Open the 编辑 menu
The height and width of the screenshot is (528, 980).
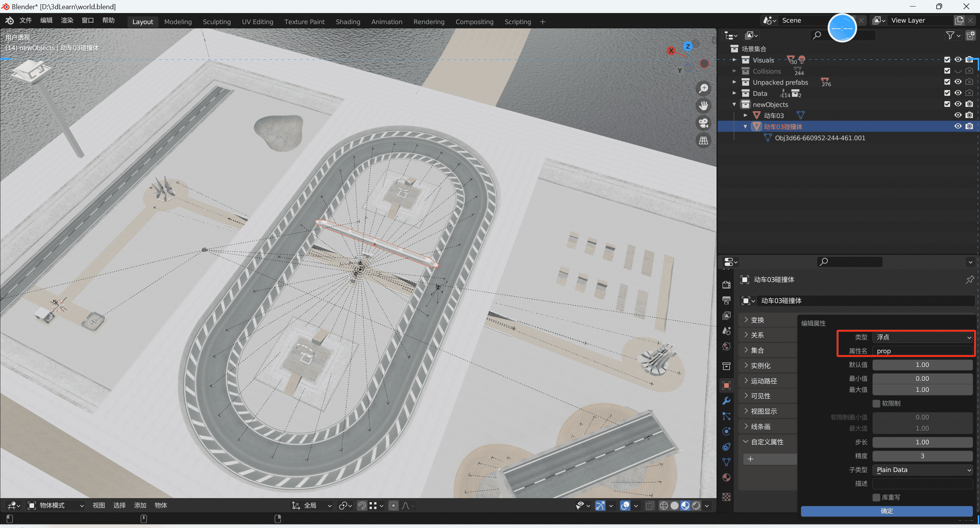click(46, 21)
